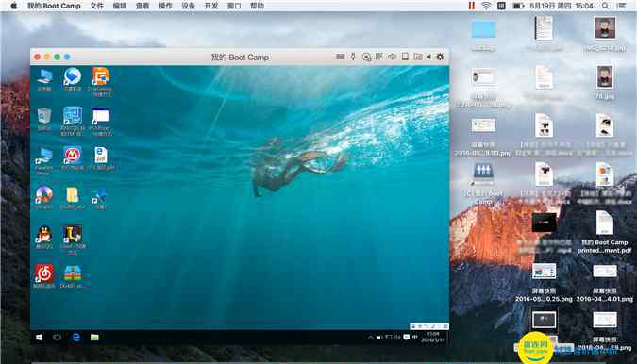Click the red Parallels pause icon in menu bar
Viewport: 637px width, 364px height.
click(472, 6)
